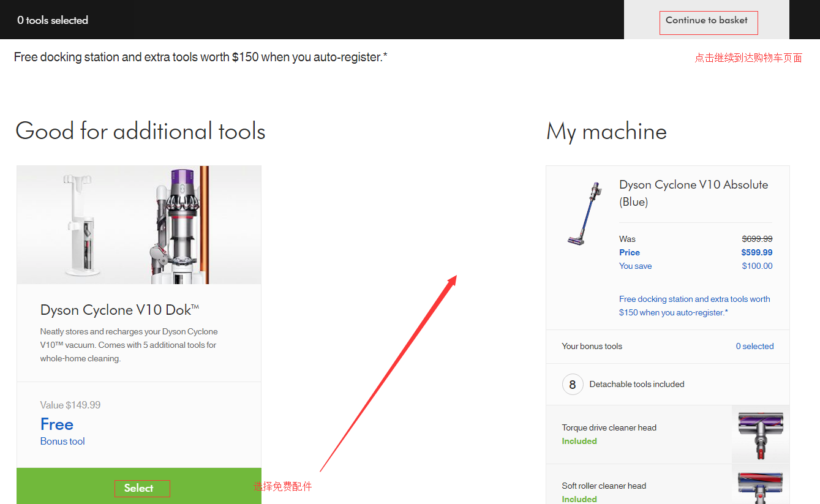The image size is (820, 504).
Task: Click the Dyson Cyclone V10 Absolute (Blue) title
Action: (693, 193)
